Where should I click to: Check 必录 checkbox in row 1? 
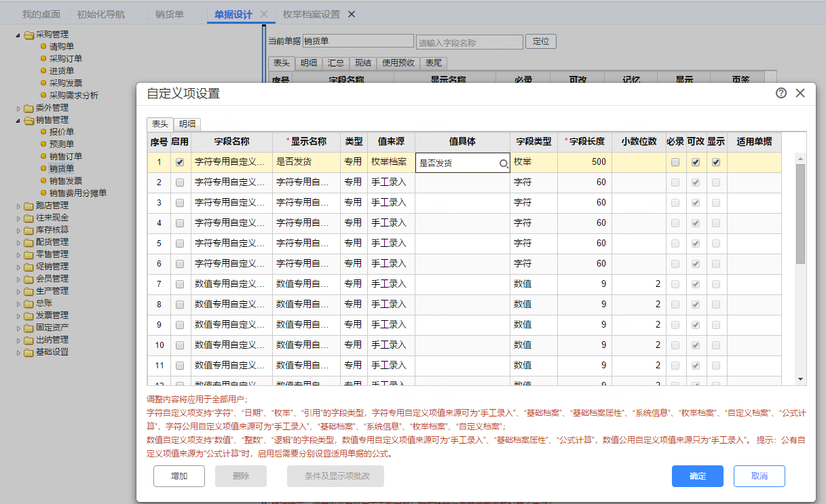pos(675,163)
